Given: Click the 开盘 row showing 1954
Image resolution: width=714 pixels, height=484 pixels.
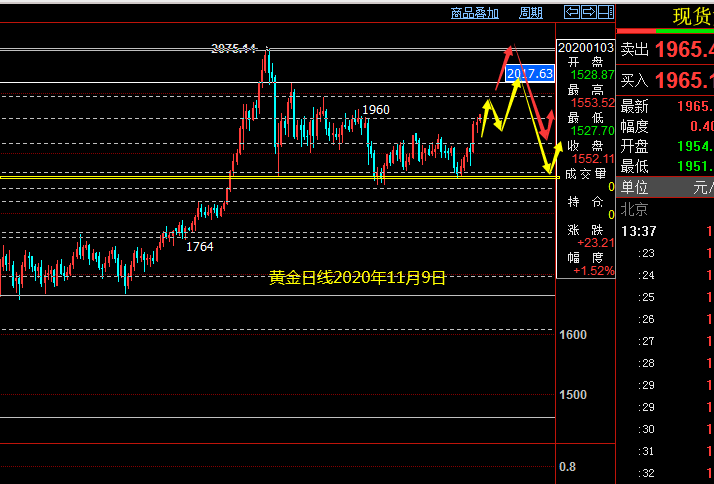Looking at the screenshot, I should 665,146.
